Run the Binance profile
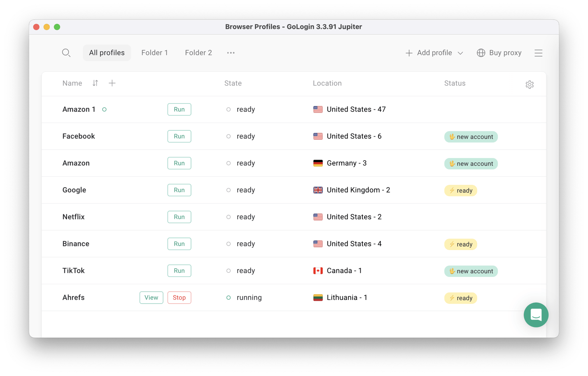The width and height of the screenshot is (588, 376). [x=179, y=244]
